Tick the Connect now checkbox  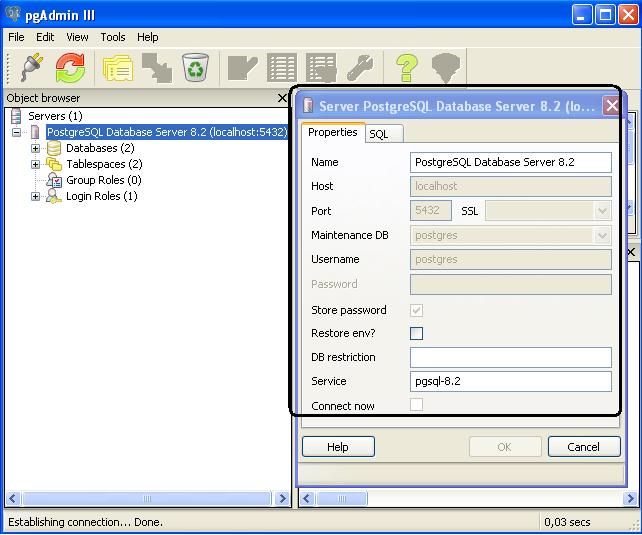416,405
